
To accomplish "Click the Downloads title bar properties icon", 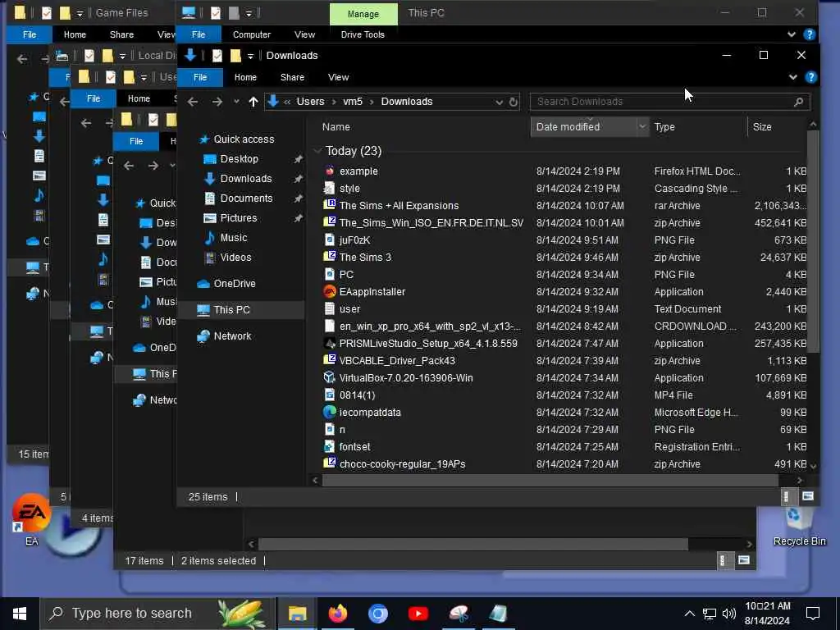I will click(x=217, y=55).
